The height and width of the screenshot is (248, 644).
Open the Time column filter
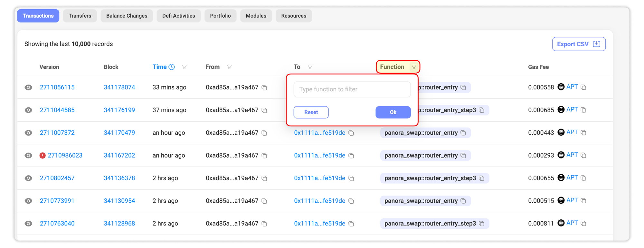(x=185, y=67)
